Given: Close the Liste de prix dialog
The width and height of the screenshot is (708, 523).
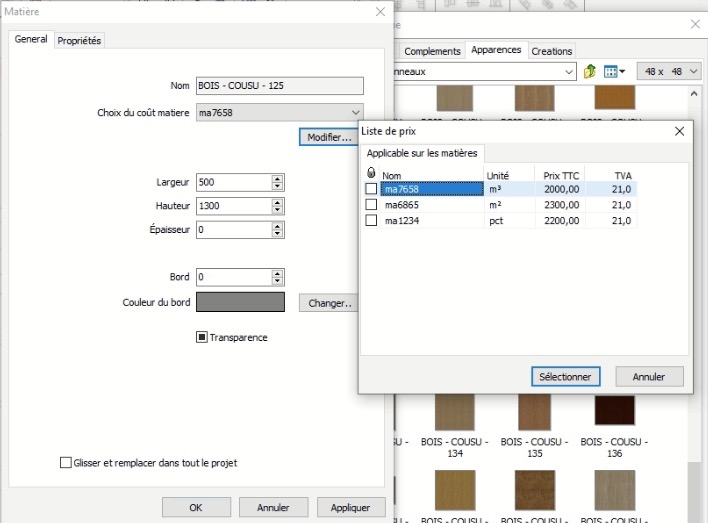Looking at the screenshot, I should click(x=680, y=131).
